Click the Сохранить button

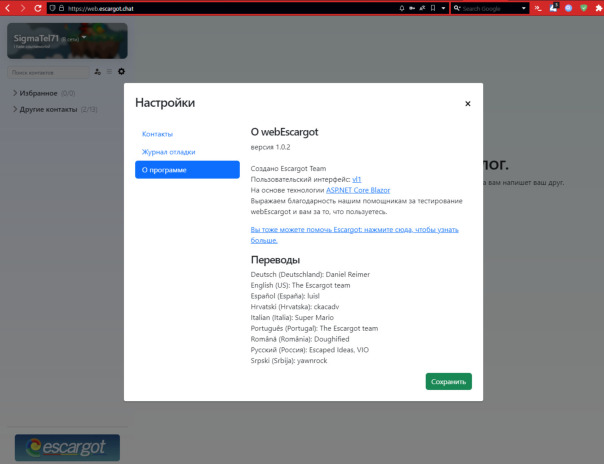[x=448, y=382]
